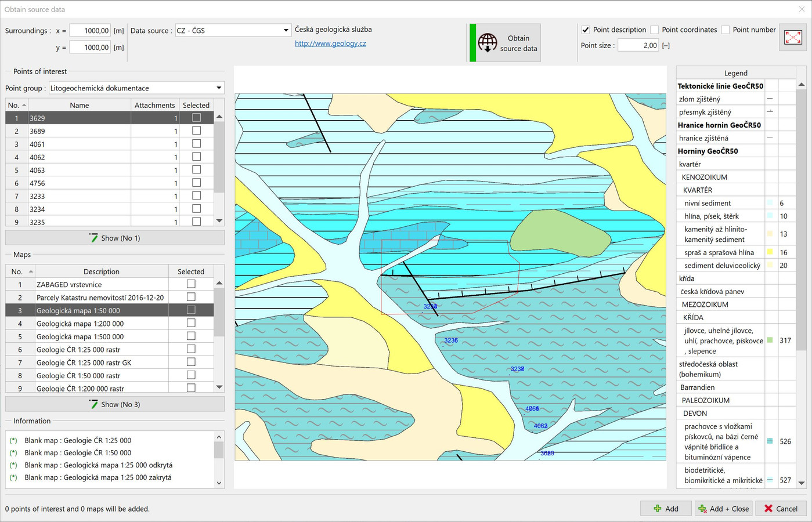Open the http://www.geology.cz link

coord(330,43)
